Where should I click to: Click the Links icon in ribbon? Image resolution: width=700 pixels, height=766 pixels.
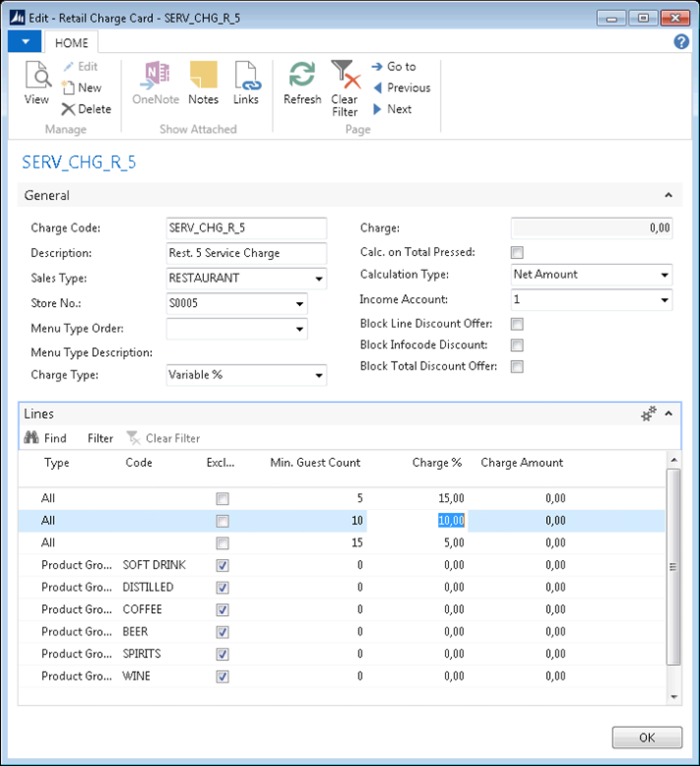[x=245, y=83]
